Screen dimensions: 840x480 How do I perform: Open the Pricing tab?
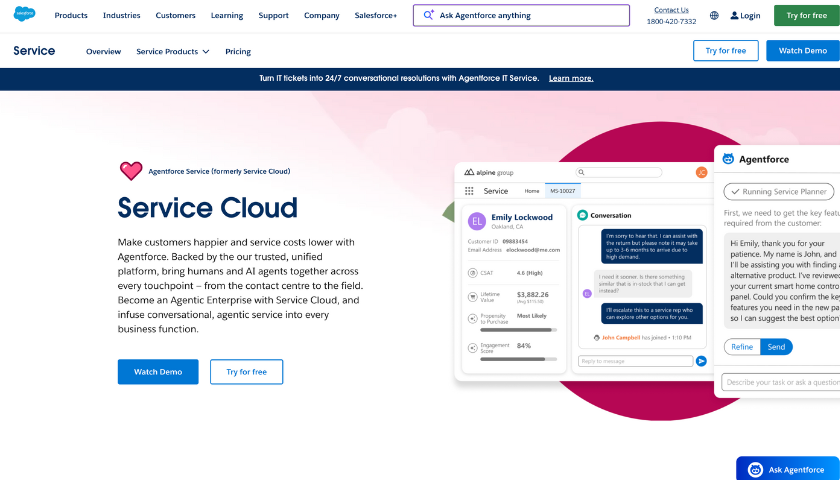point(238,51)
